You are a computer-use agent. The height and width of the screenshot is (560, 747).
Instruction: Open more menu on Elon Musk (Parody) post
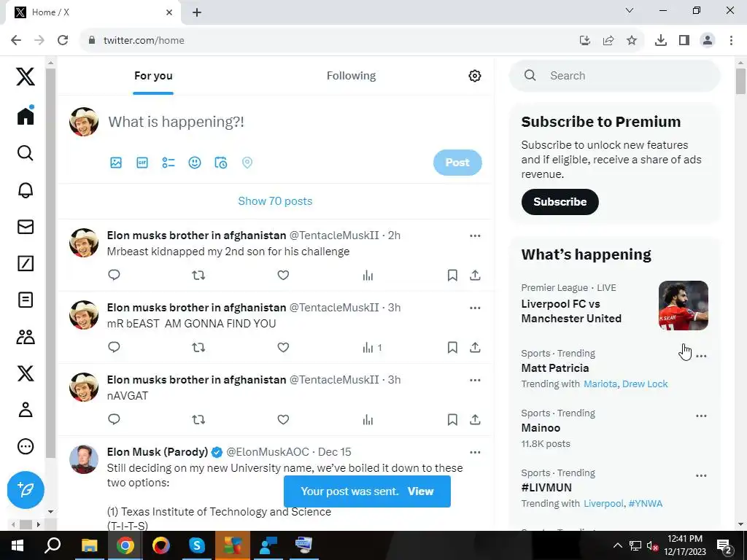pyautogui.click(x=475, y=452)
